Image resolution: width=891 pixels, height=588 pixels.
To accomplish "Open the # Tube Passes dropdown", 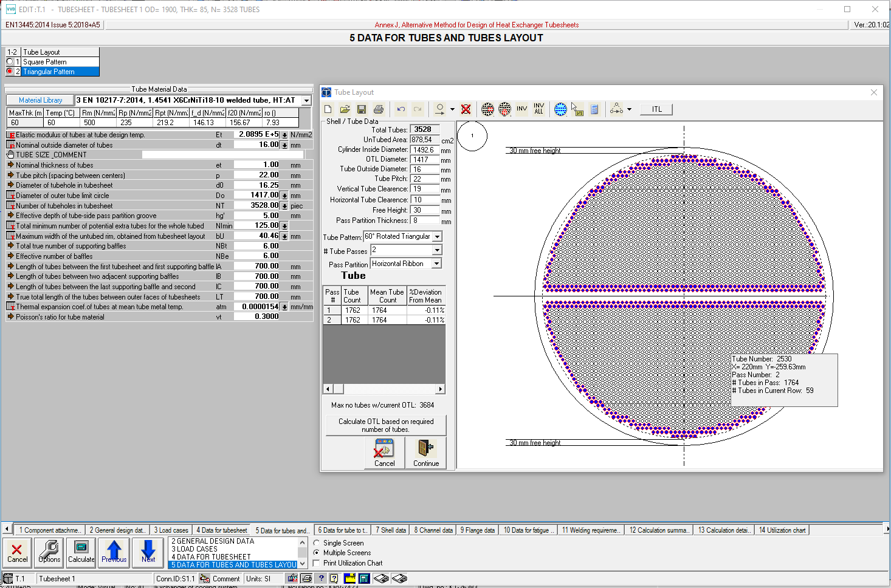I will point(437,250).
